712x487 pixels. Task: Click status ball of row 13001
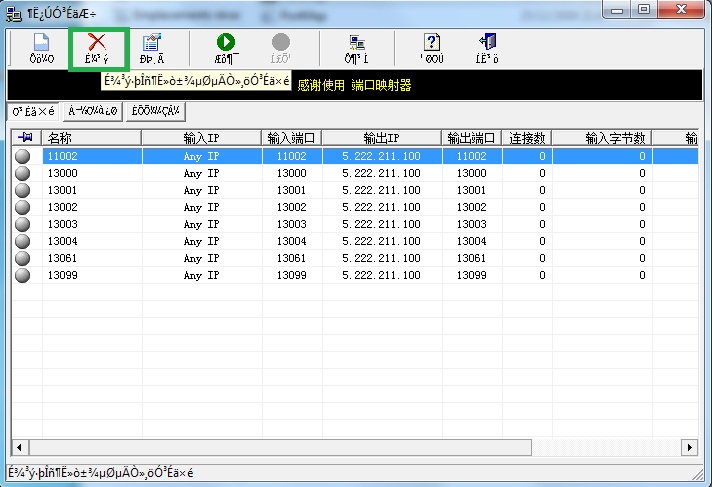point(22,190)
